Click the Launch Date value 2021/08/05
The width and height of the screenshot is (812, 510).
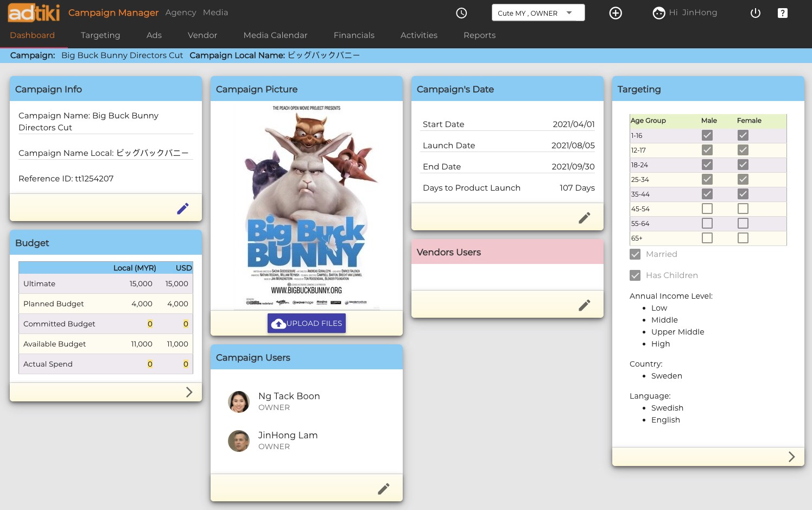(x=573, y=146)
